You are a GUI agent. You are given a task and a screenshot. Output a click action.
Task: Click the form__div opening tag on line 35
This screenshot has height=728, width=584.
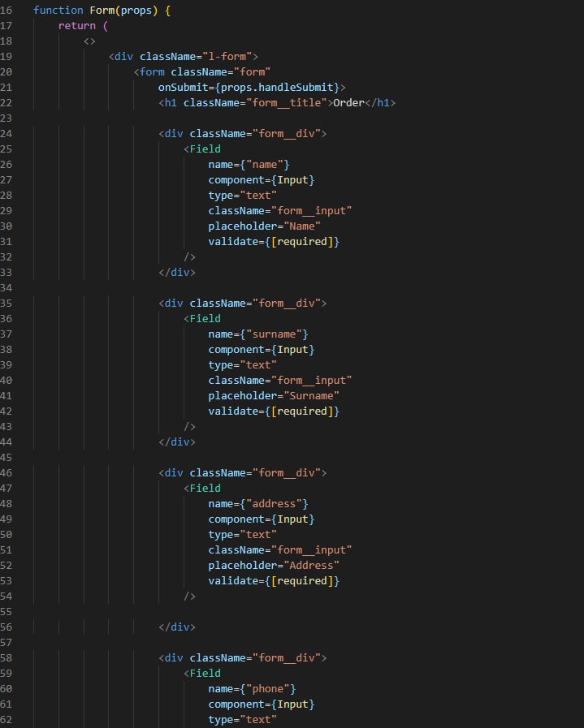pos(243,304)
